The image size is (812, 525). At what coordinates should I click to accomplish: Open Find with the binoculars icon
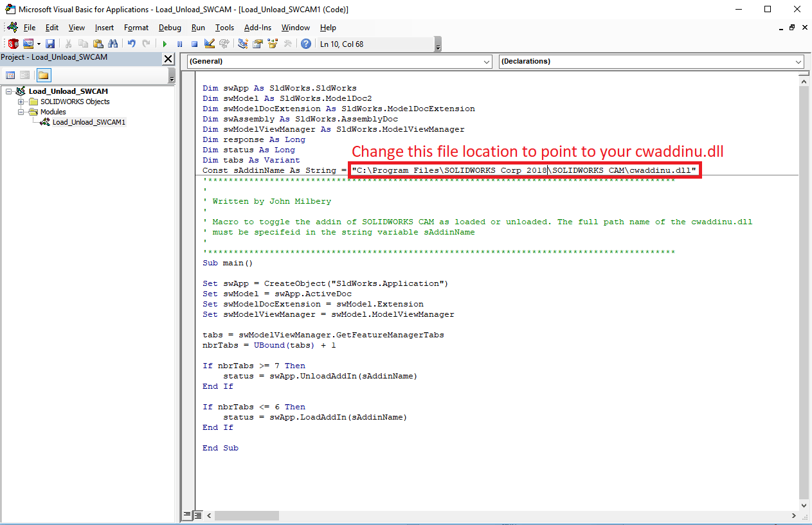click(113, 44)
